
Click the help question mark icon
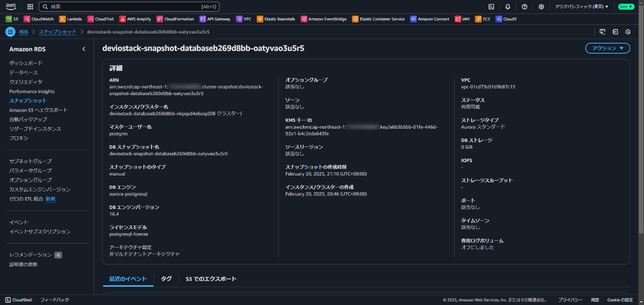(x=524, y=6)
